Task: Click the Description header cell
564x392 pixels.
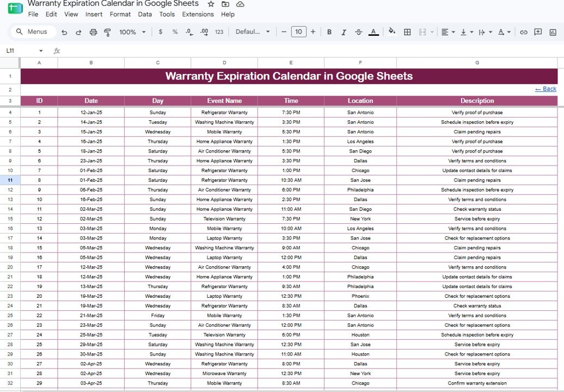Action: coord(477,101)
